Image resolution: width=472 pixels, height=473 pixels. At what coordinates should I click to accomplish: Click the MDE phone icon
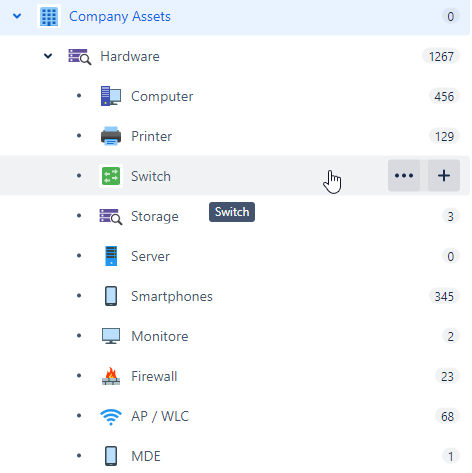point(111,456)
